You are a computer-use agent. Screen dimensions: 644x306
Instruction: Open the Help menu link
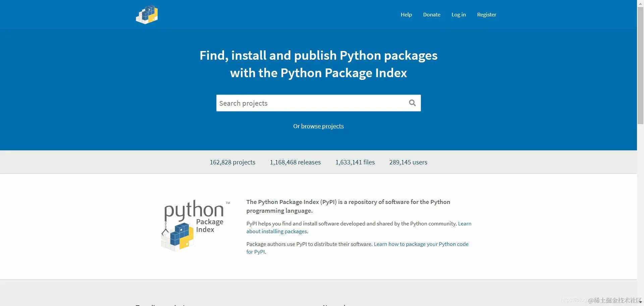[406, 14]
